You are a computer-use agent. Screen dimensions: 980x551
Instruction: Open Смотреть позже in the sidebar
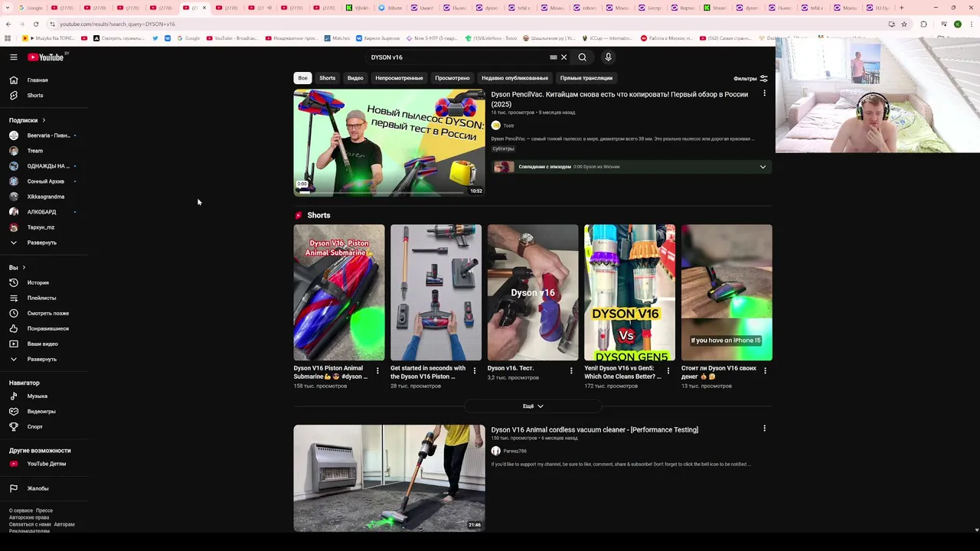click(x=47, y=313)
